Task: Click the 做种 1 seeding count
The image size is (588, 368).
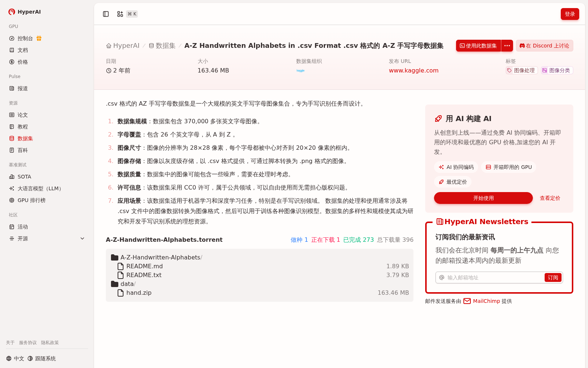Action: click(x=299, y=240)
